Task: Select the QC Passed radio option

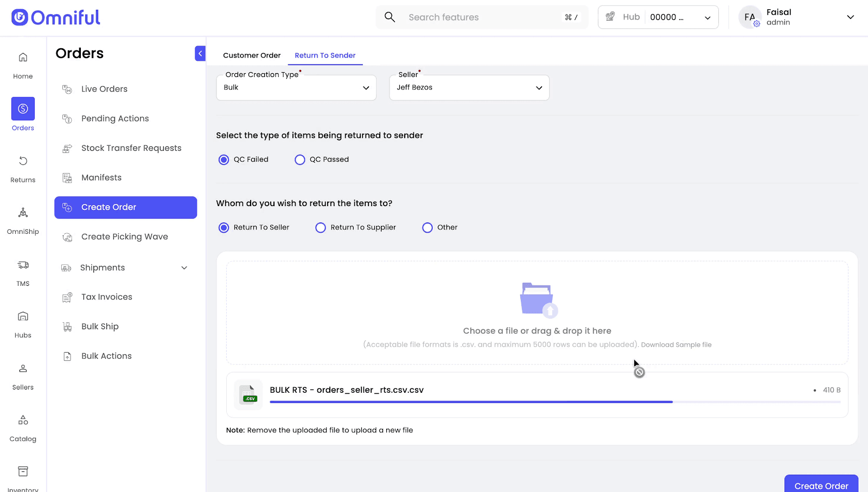Action: pyautogui.click(x=300, y=159)
